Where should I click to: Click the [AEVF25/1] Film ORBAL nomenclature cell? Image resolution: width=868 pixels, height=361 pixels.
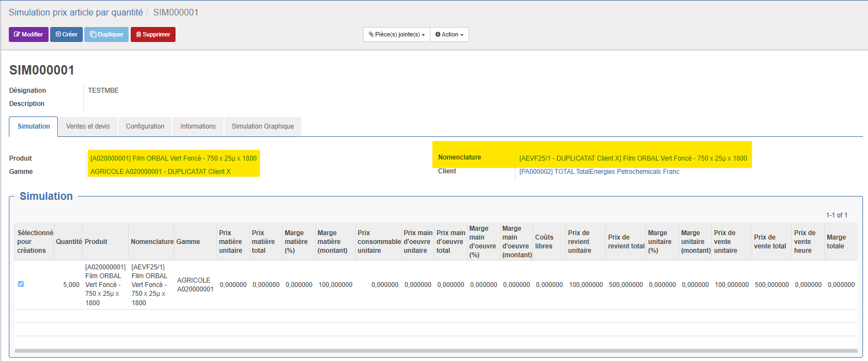151,285
